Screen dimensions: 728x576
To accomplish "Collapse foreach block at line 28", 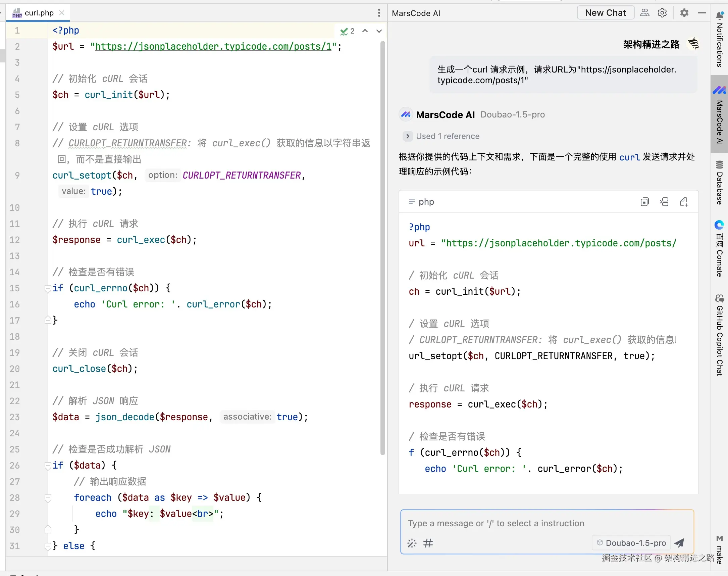I will 48,498.
